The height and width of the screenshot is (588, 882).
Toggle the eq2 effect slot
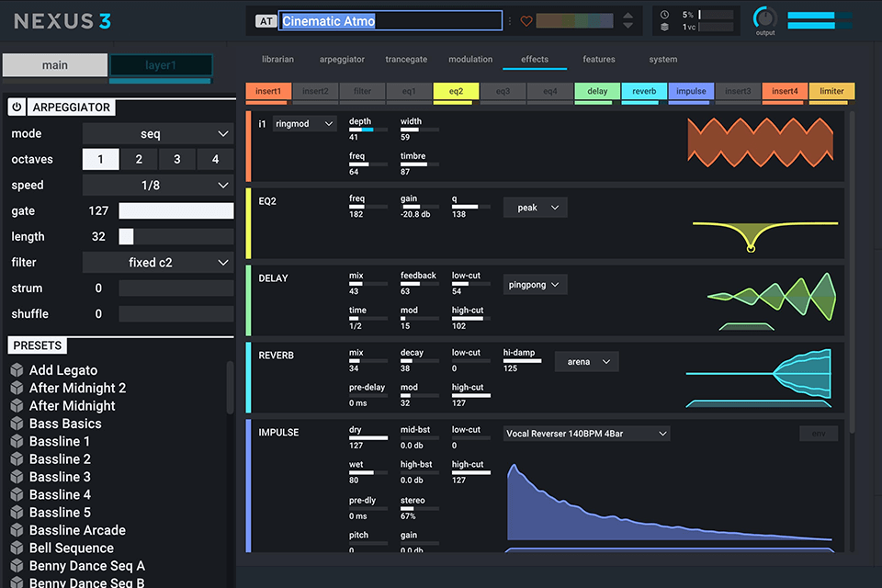[x=457, y=91]
